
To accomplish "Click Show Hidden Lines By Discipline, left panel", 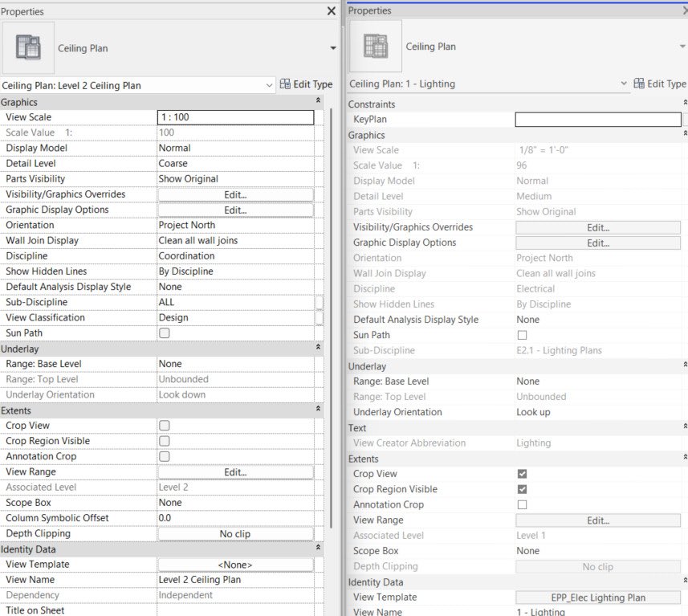I will coord(236,271).
